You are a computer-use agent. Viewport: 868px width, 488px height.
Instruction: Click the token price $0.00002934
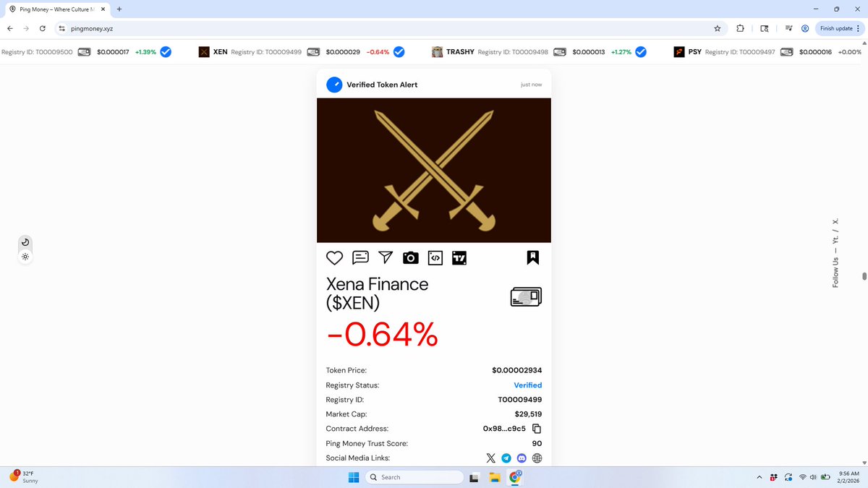click(x=517, y=370)
